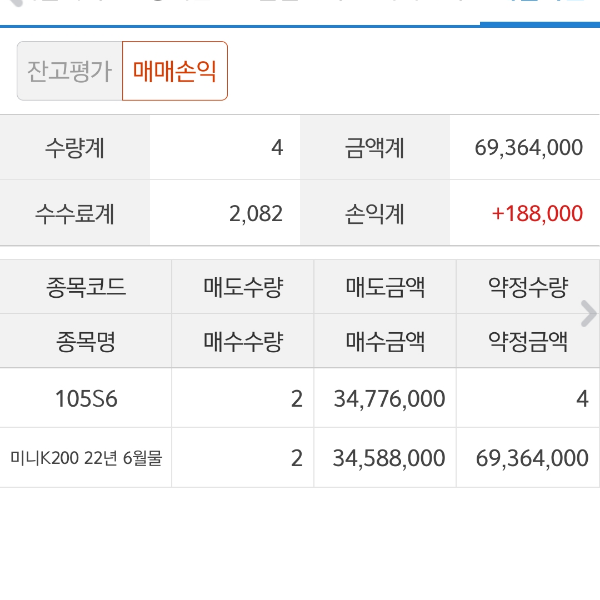Screen dimensions: 600x600
Task: Click the 종목코드 column header
Action: [x=86, y=288]
